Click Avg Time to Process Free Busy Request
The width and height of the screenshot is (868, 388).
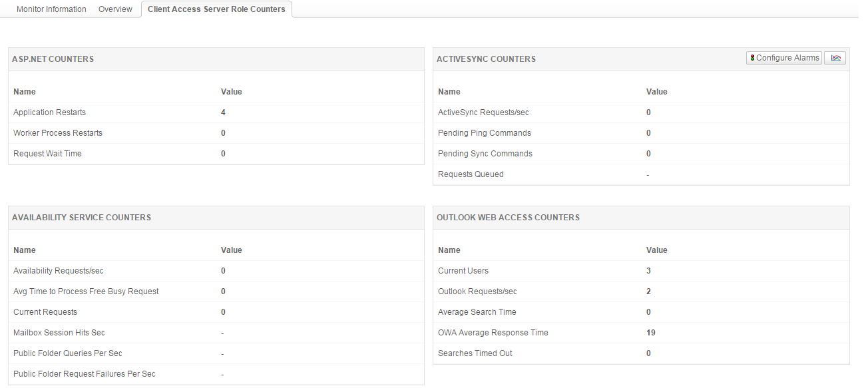(86, 291)
